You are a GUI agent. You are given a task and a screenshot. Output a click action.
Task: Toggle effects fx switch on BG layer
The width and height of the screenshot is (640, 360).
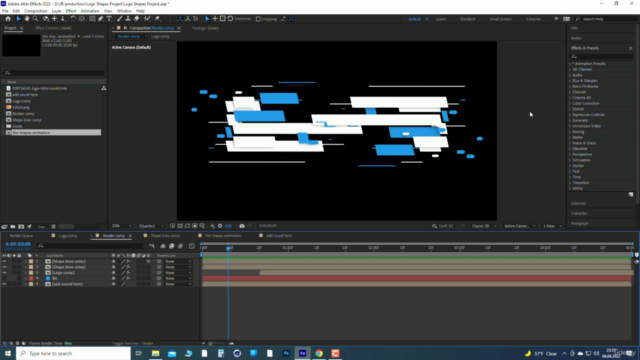tap(128, 278)
